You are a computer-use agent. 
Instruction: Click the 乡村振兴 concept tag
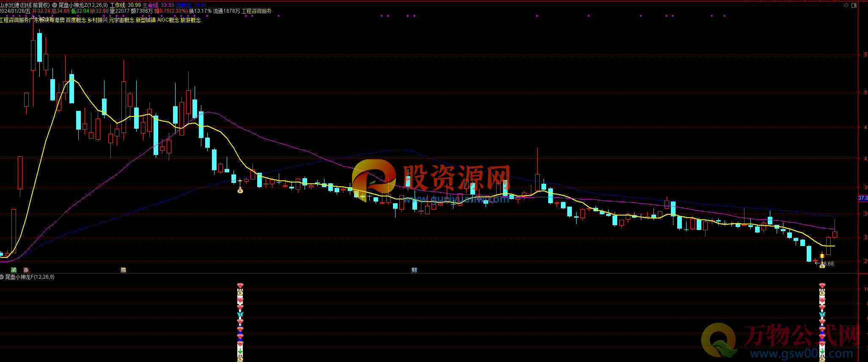(97, 20)
